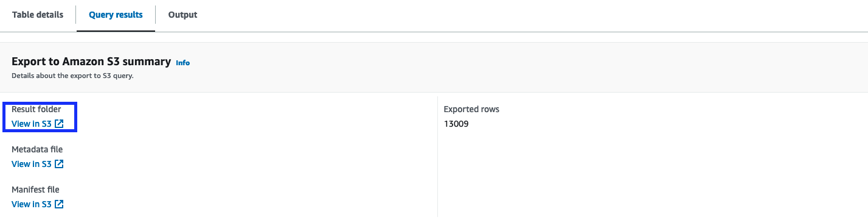Select the exported rows value 13009
The width and height of the screenshot is (868, 220).
(x=456, y=124)
